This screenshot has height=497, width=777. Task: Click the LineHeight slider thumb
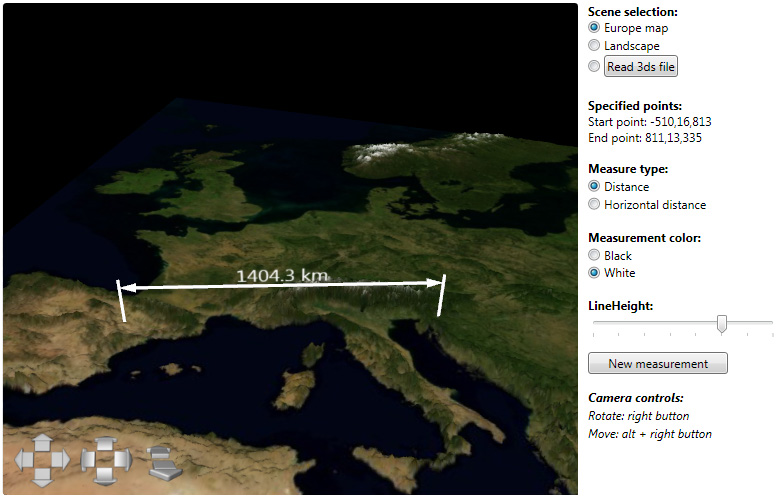pos(722,324)
